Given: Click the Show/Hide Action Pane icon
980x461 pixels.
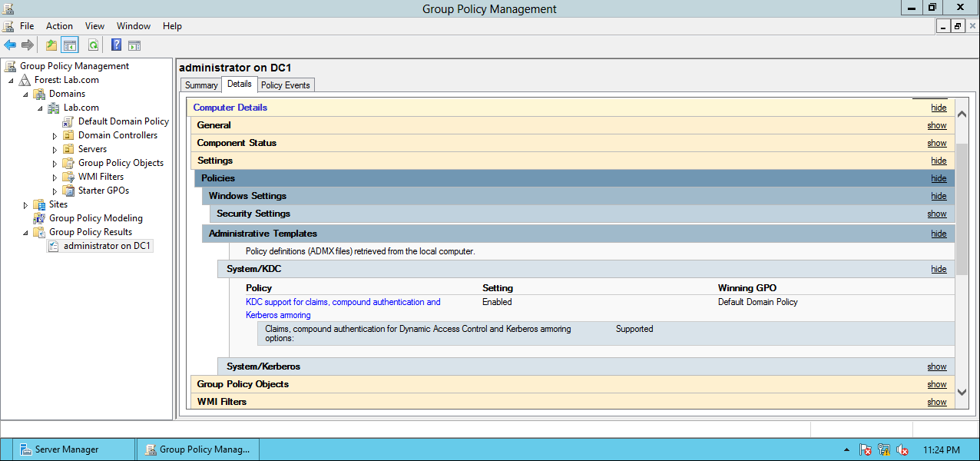Looking at the screenshot, I should click(x=134, y=45).
